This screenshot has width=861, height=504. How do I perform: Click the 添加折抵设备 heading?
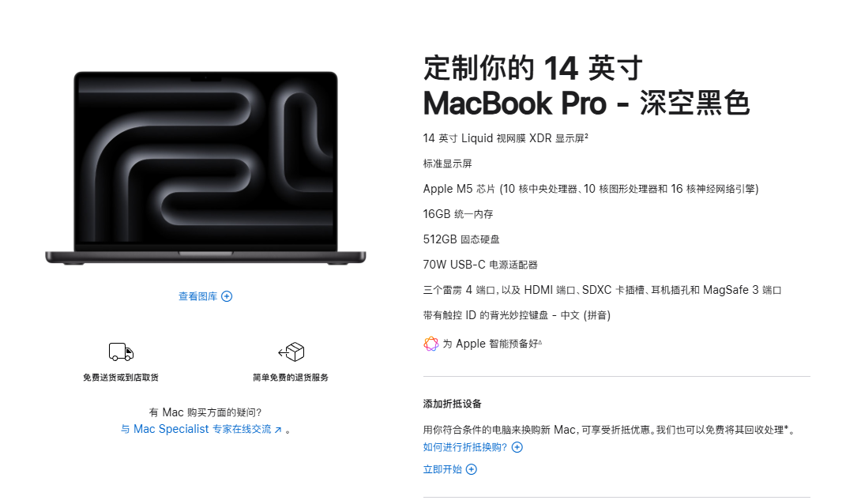point(452,404)
